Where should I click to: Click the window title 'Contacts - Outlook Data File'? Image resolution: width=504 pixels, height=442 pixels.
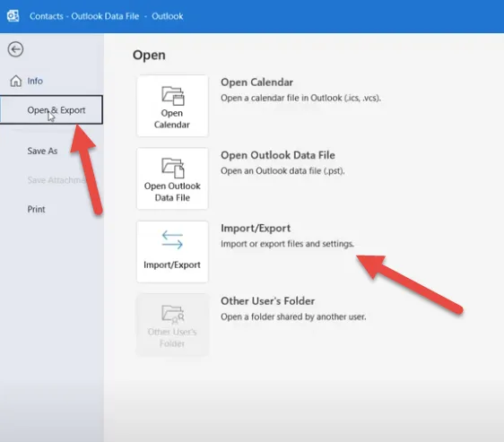tap(84, 16)
